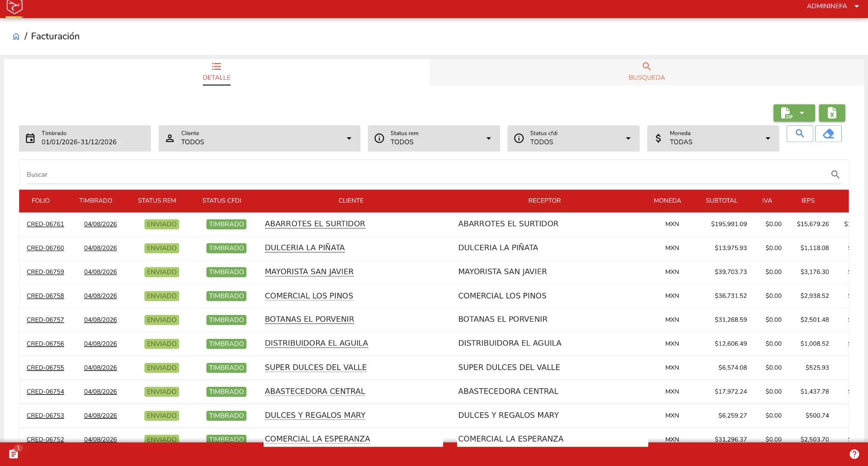Viewport: 868px width, 466px height.
Task: Export the table to Excel
Action: tap(832, 113)
